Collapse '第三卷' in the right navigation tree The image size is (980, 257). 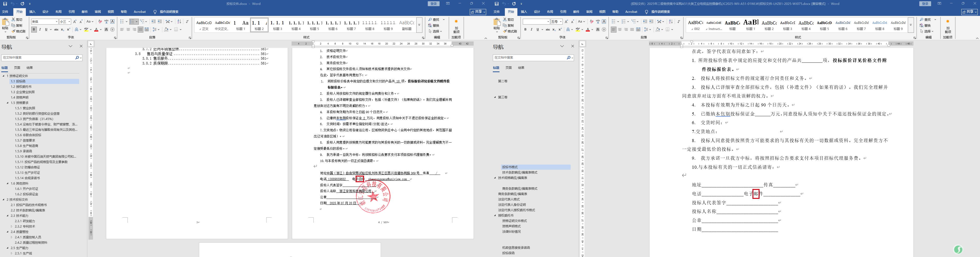point(495,97)
